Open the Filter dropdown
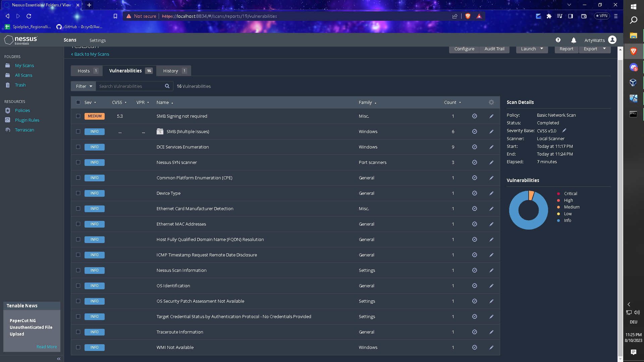The width and height of the screenshot is (644, 362). [83, 86]
